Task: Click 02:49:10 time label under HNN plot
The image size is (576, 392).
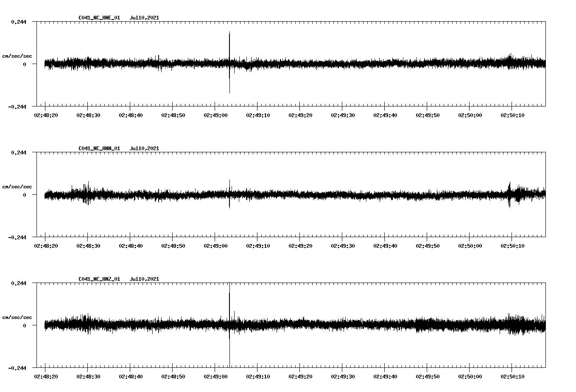Action: [258, 246]
